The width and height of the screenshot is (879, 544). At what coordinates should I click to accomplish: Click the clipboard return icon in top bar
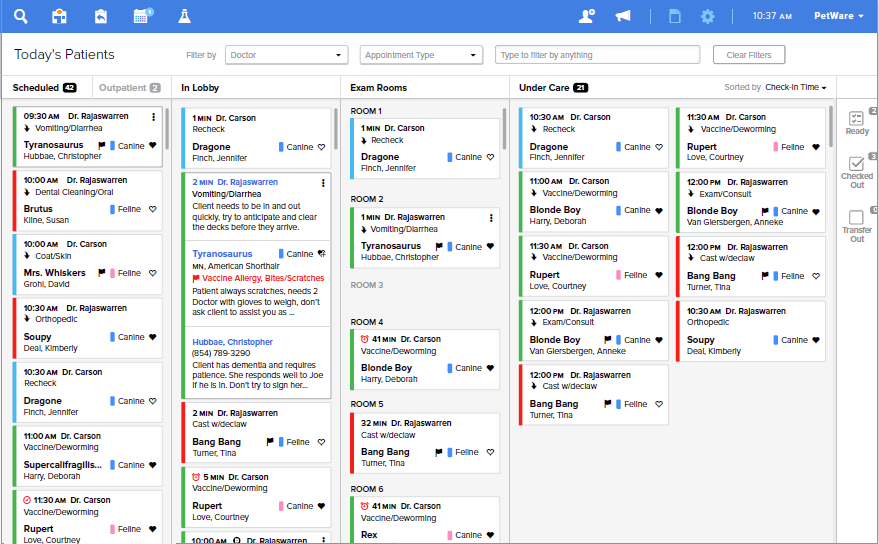coord(101,16)
